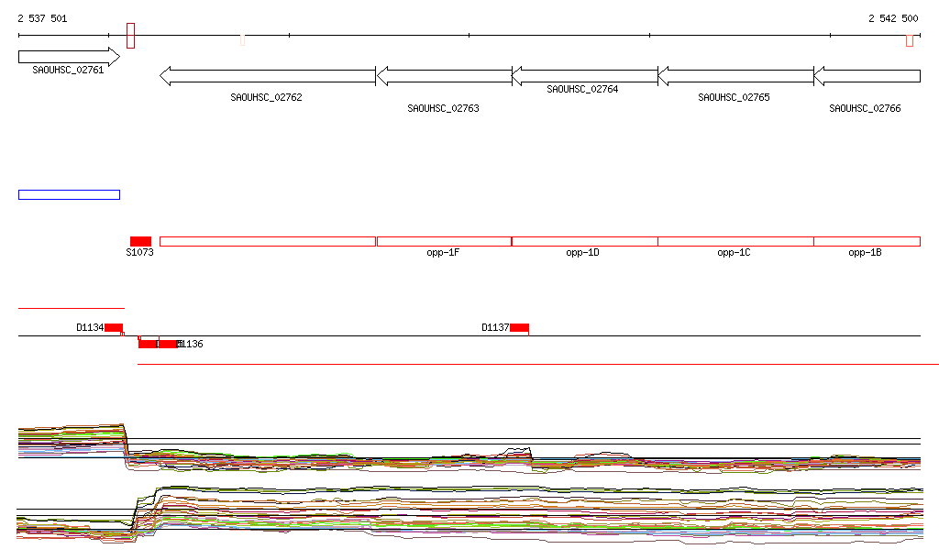Click the SAOUHSC_02764 gene arrow
This screenshot has height=560, width=939.
584,75
